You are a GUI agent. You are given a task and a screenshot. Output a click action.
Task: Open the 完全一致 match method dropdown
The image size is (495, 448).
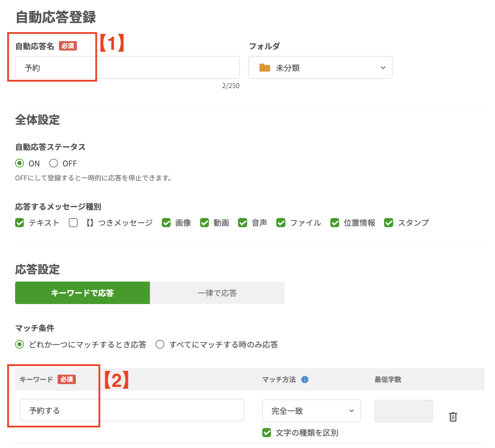click(x=311, y=411)
